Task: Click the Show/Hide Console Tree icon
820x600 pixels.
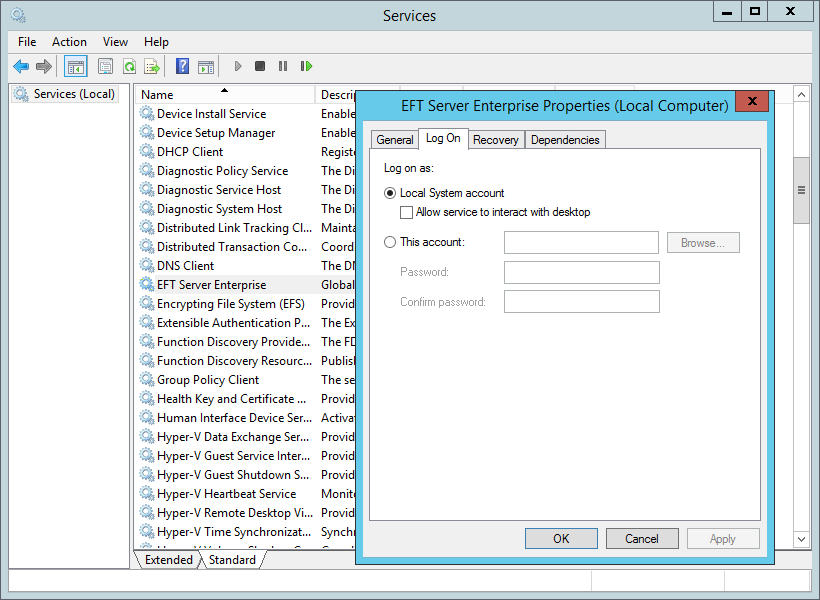Action: (75, 66)
